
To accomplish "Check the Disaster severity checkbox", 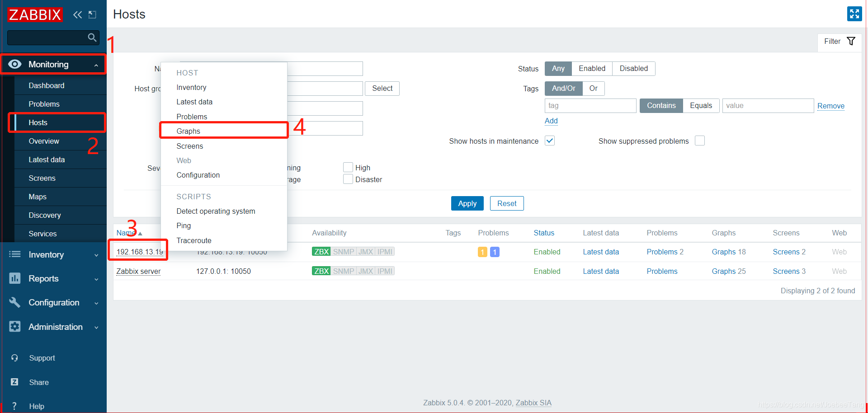I will point(348,179).
